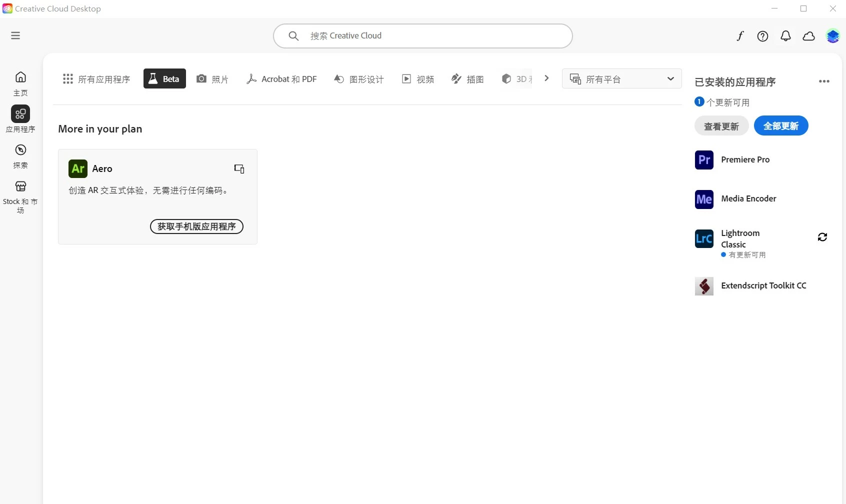
Task: Switch to the 视频 tab
Action: pyautogui.click(x=418, y=79)
